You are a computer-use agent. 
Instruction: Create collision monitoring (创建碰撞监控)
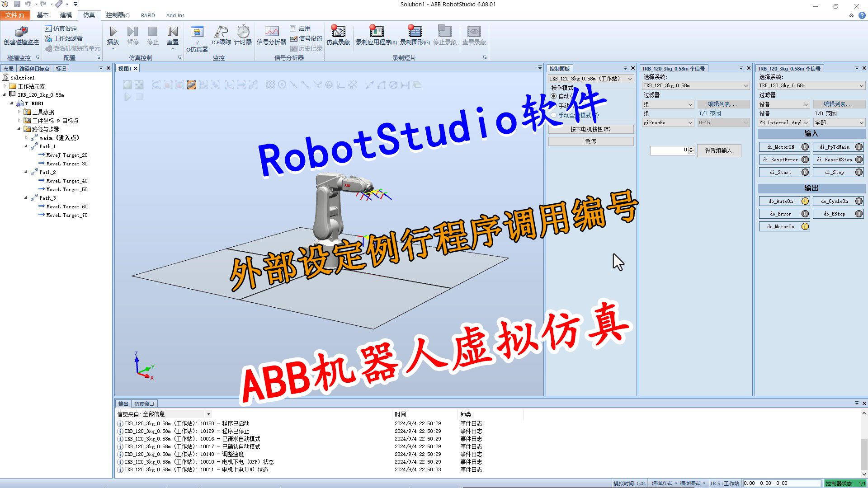click(x=20, y=36)
